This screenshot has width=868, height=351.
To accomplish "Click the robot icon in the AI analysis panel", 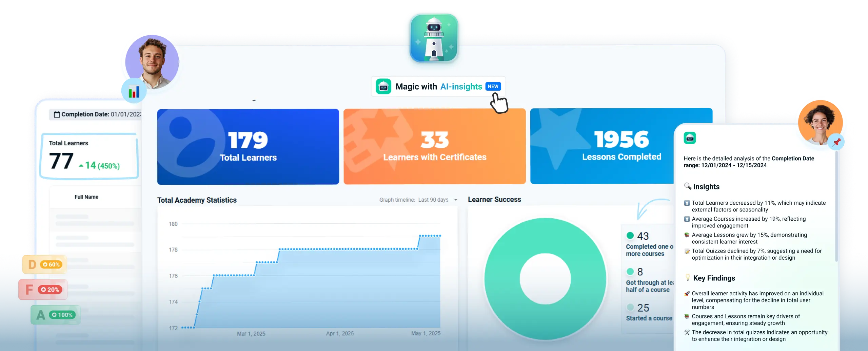I will pos(690,138).
